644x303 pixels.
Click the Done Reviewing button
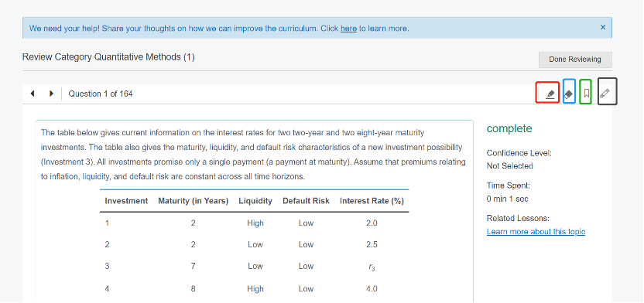click(x=575, y=60)
